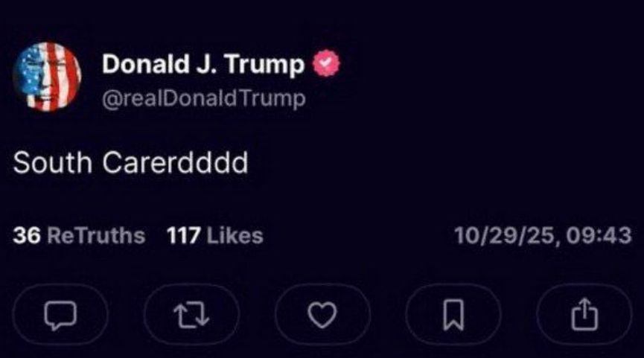The width and height of the screenshot is (644, 358).
Task: View who liked via 117 Likes
Action: click(x=215, y=236)
